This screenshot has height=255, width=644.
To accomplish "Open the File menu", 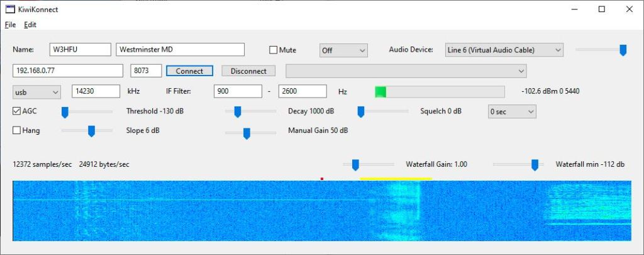I will coord(10,25).
